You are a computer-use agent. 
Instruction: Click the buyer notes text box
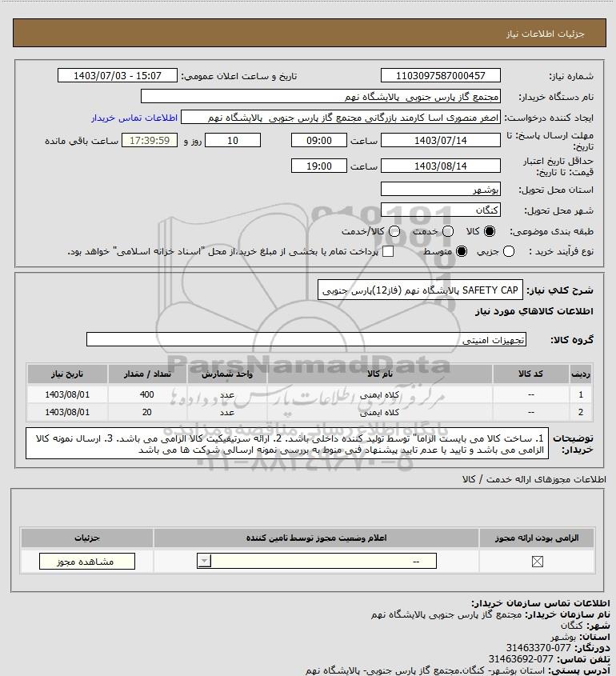(287, 444)
